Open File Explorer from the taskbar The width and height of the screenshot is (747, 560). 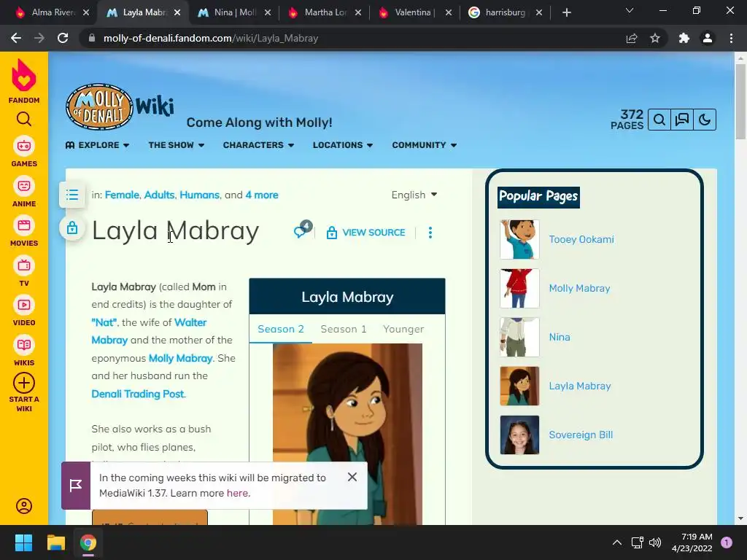point(55,542)
